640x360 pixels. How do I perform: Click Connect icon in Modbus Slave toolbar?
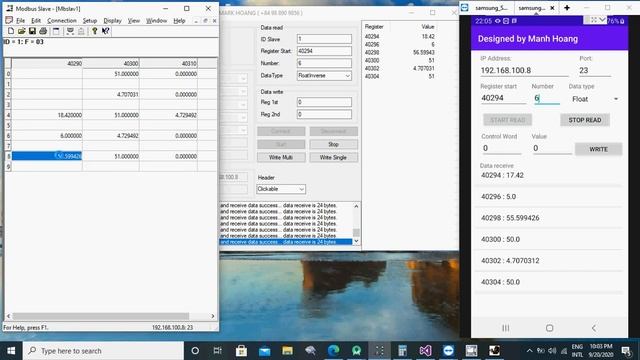click(x=70, y=31)
